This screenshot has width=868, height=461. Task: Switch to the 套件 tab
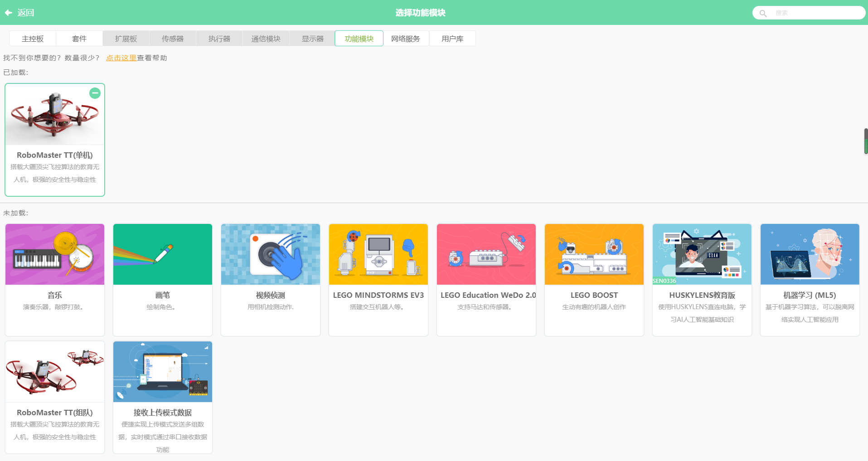pos(79,39)
